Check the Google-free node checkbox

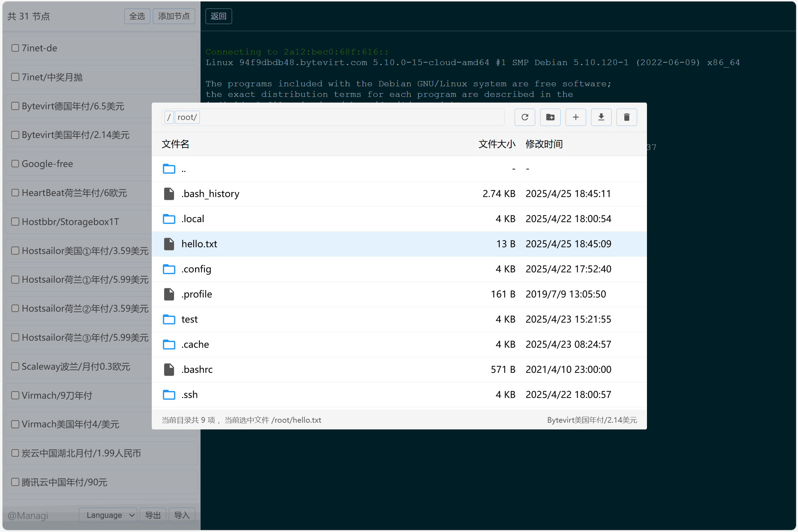(x=15, y=163)
